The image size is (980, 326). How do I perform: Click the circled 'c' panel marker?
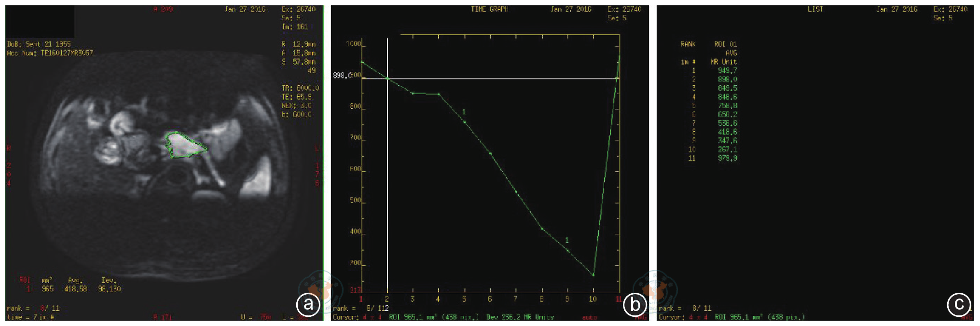(x=958, y=304)
